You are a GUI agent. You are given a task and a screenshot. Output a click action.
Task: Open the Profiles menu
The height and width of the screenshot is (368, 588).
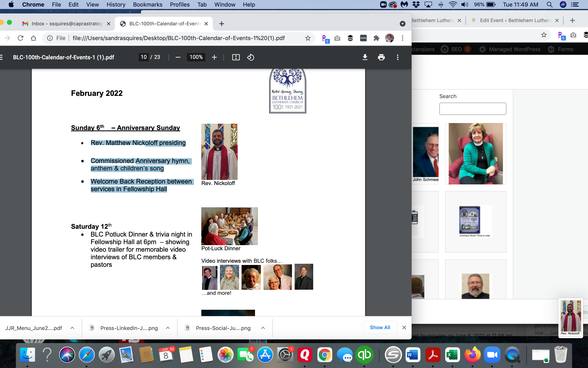179,5
